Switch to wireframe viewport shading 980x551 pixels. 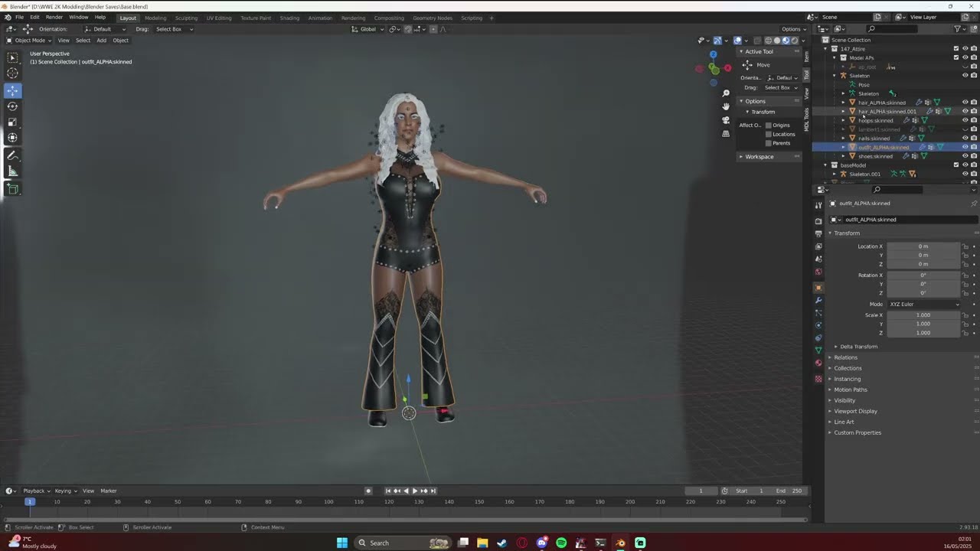[x=769, y=41]
